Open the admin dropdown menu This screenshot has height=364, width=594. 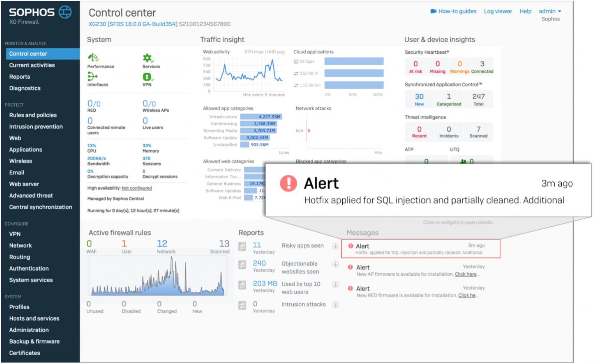pyautogui.click(x=550, y=11)
